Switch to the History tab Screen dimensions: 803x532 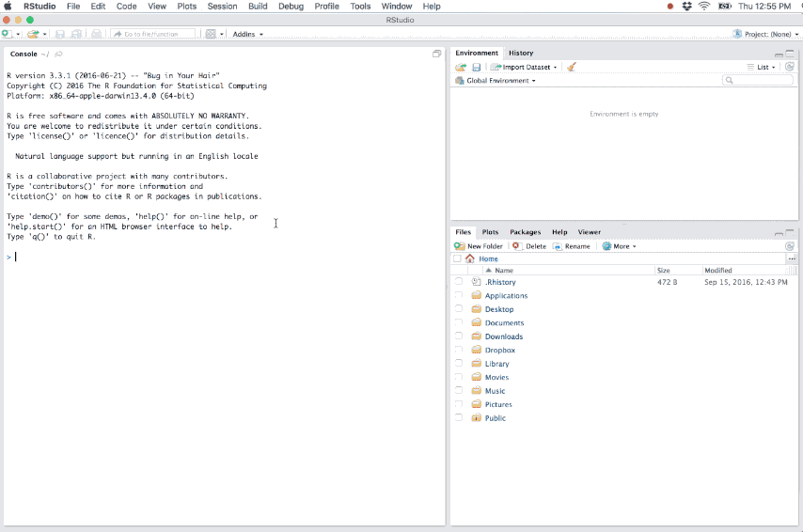click(x=521, y=53)
